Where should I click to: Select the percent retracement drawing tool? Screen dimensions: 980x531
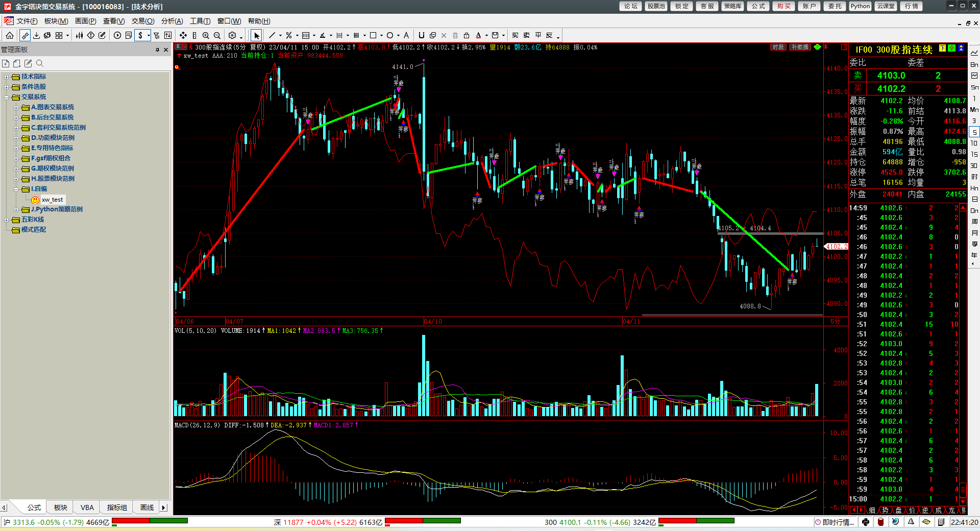tap(289, 35)
